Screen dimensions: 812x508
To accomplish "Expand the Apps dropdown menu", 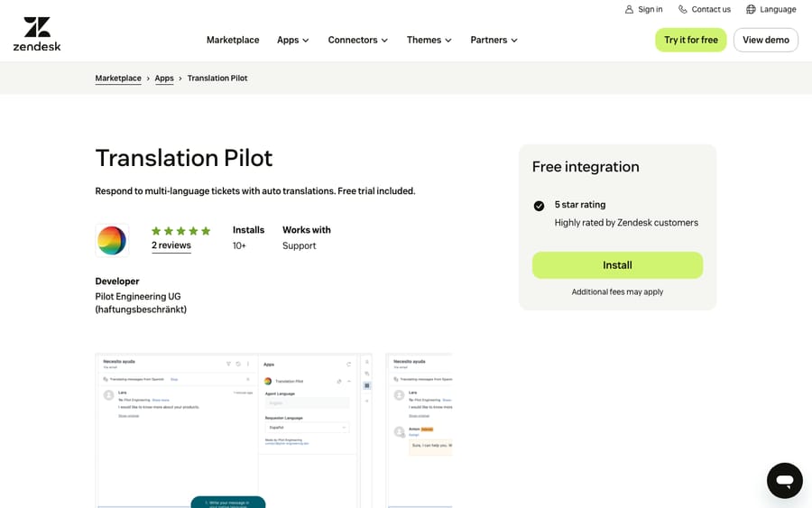I will pos(293,40).
